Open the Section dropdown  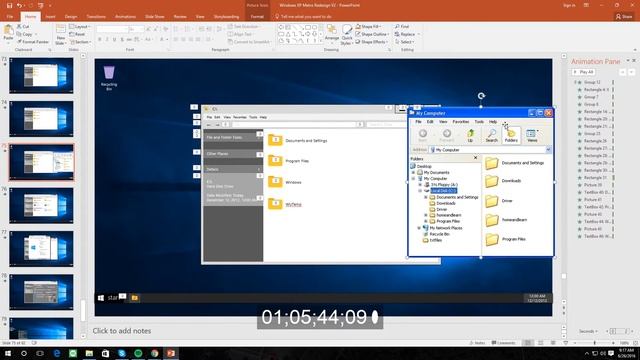(x=80, y=42)
